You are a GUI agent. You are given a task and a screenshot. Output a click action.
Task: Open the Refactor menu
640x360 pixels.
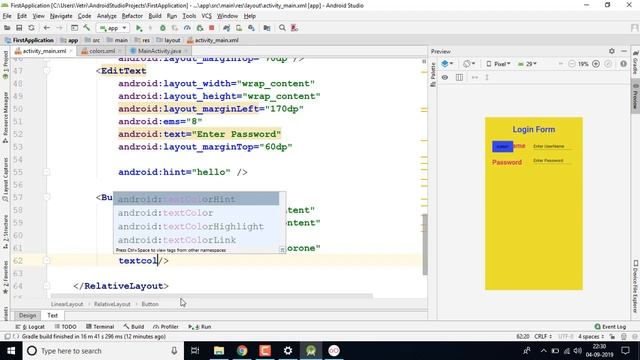(132, 16)
